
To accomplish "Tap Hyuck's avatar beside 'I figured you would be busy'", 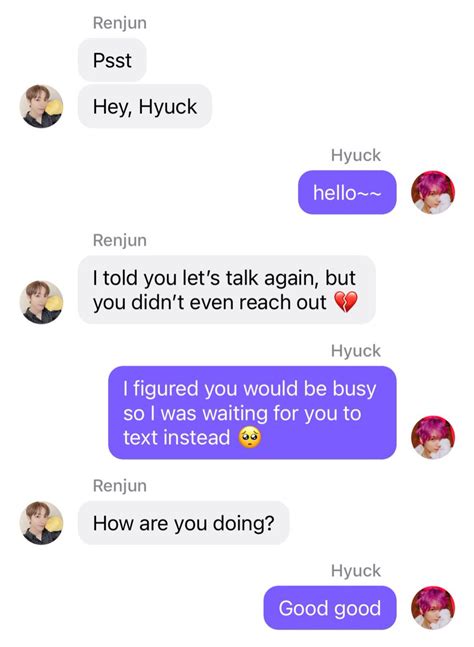I will tap(433, 437).
